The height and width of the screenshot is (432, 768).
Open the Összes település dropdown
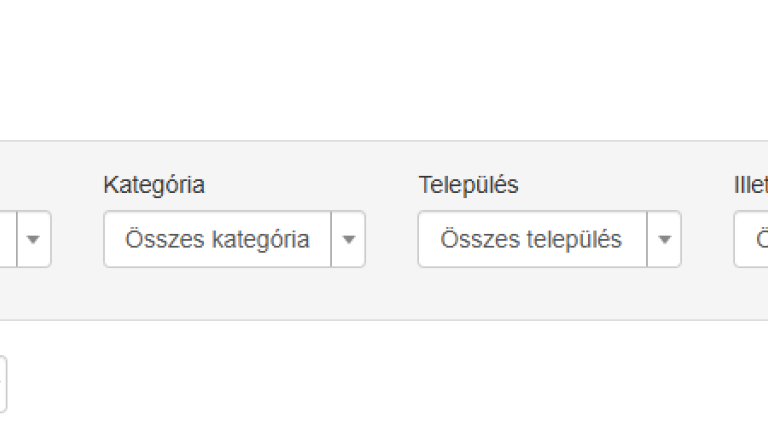(x=550, y=239)
